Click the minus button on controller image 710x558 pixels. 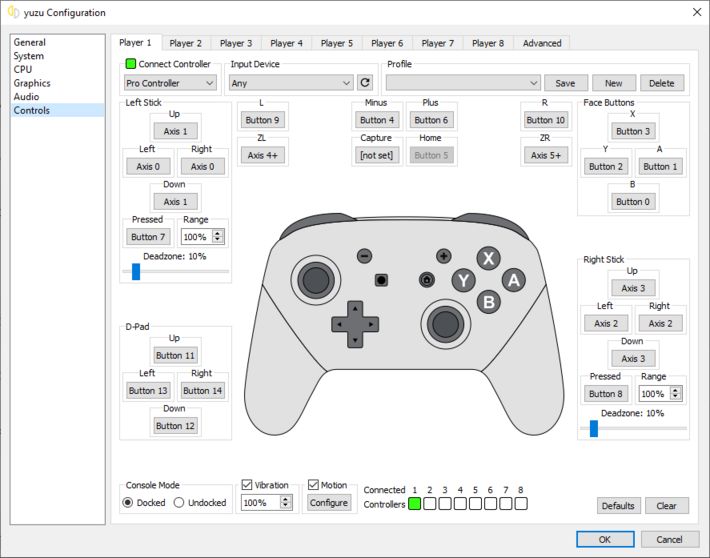365,256
